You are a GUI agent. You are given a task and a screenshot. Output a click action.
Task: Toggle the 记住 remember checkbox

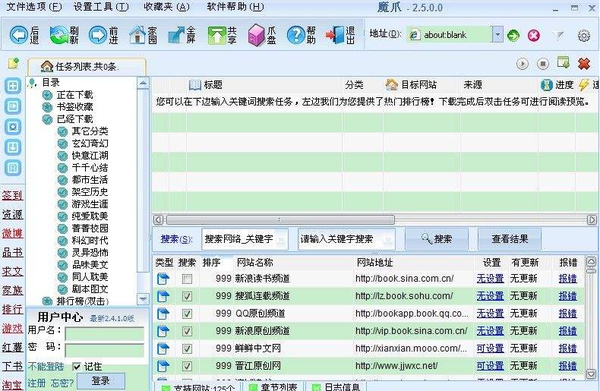(x=77, y=367)
